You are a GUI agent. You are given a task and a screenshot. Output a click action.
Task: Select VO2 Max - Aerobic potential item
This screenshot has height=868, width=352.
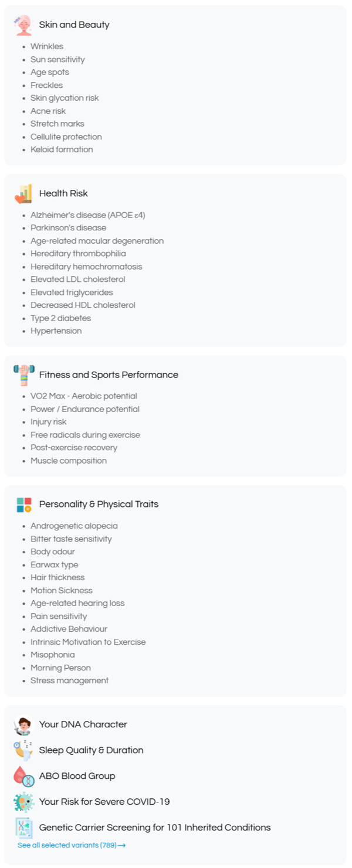[x=84, y=397]
